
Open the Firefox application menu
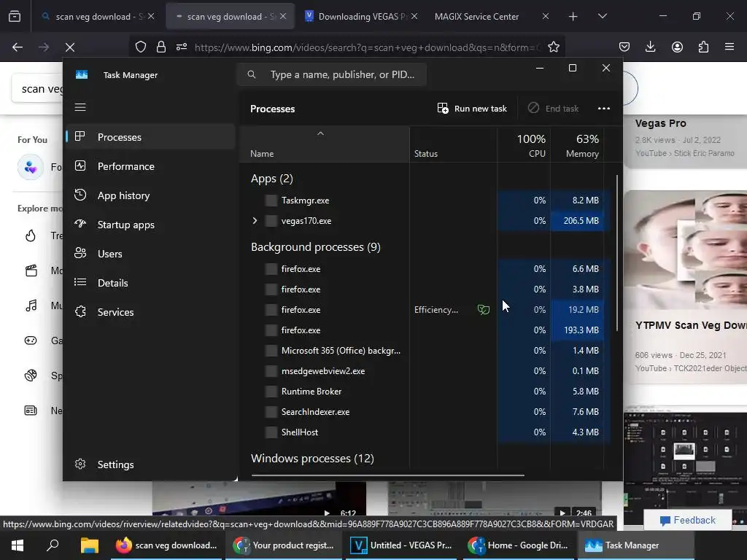pyautogui.click(x=729, y=47)
